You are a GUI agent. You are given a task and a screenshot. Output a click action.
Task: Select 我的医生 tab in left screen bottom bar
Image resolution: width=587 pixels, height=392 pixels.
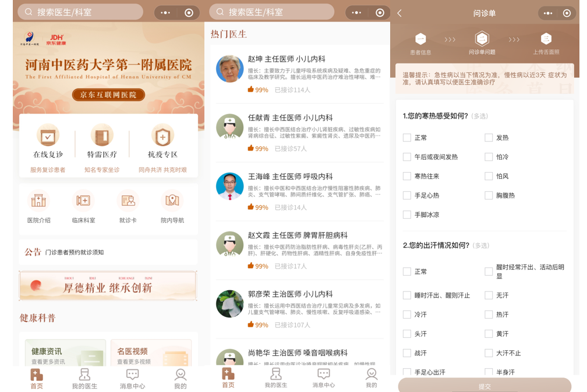click(x=84, y=379)
